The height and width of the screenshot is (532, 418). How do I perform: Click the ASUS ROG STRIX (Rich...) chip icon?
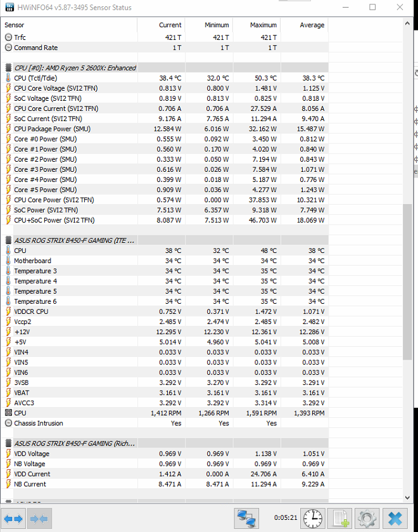pyautogui.click(x=8, y=443)
